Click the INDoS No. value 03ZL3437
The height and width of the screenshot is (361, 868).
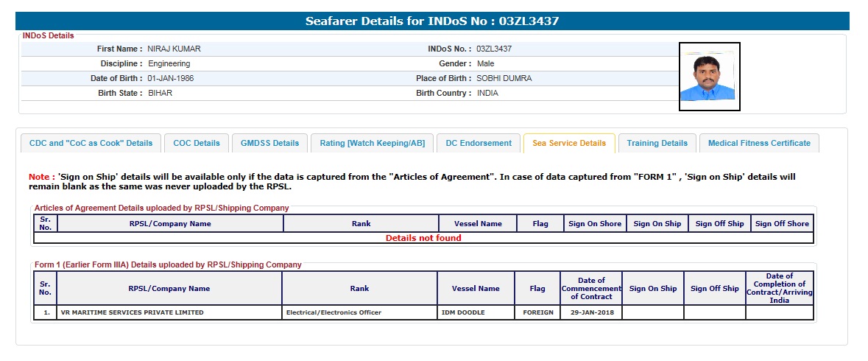494,49
